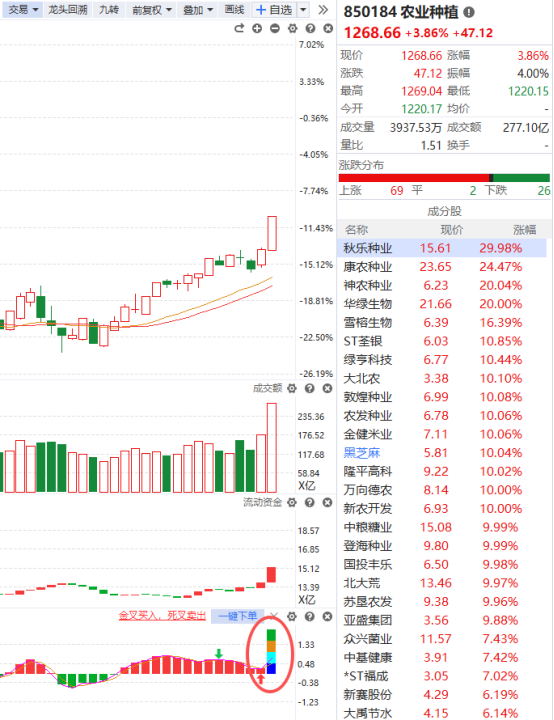Open the settings gear of bottom indicator panel
The width and height of the screenshot is (554, 720).
click(x=292, y=616)
